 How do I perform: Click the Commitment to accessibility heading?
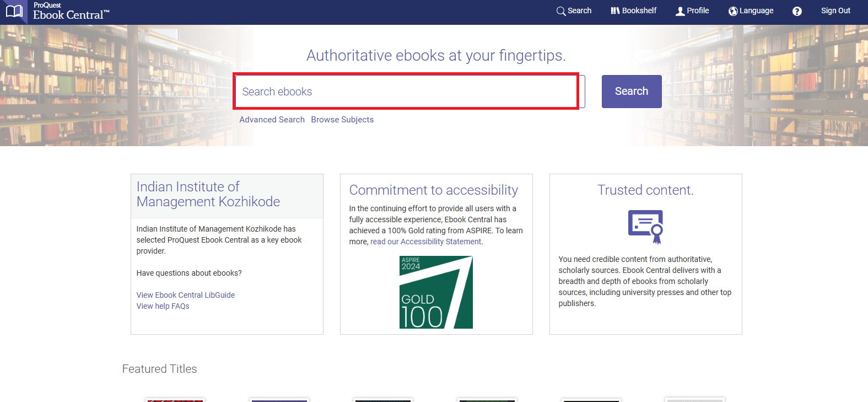pos(434,190)
